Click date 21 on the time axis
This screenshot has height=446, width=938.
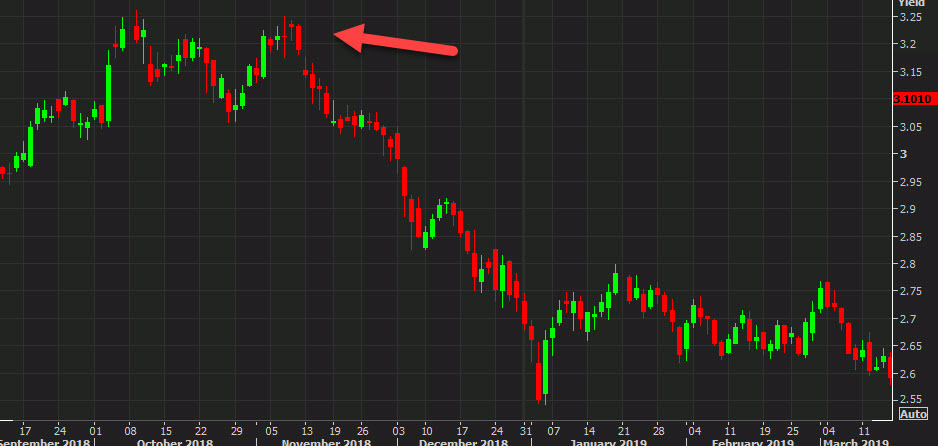tap(624, 430)
